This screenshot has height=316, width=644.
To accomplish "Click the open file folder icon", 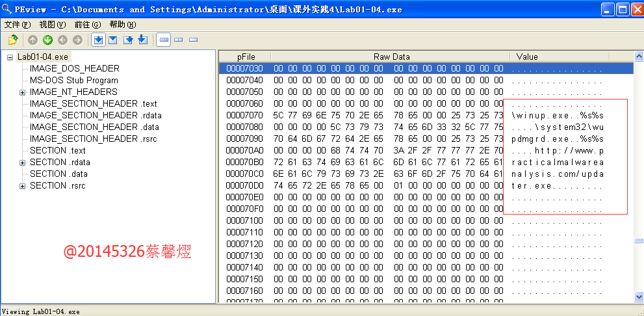I will pyautogui.click(x=12, y=40).
